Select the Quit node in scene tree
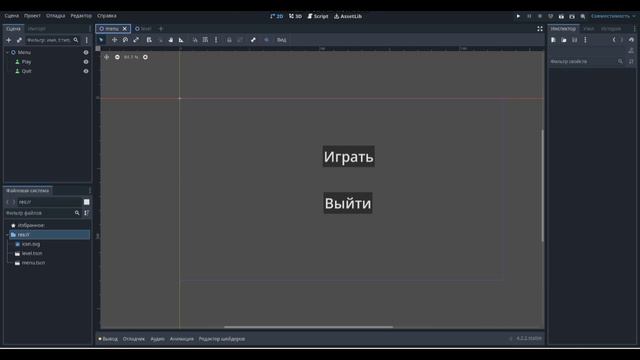The height and width of the screenshot is (360, 640). click(27, 71)
